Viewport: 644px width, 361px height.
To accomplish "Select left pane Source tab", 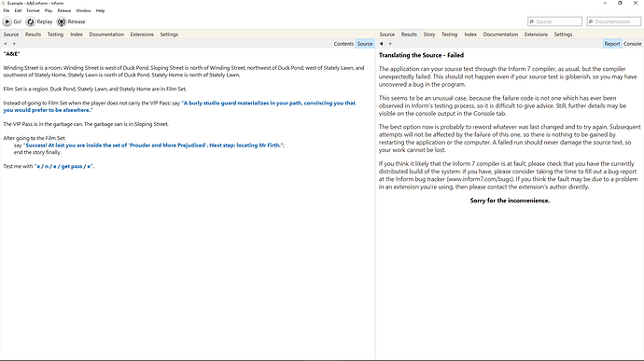I will click(11, 35).
